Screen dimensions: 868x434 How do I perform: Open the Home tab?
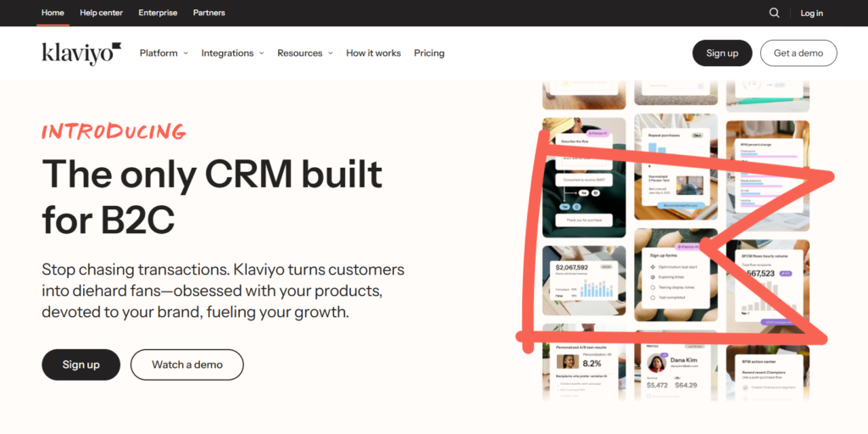[53, 13]
